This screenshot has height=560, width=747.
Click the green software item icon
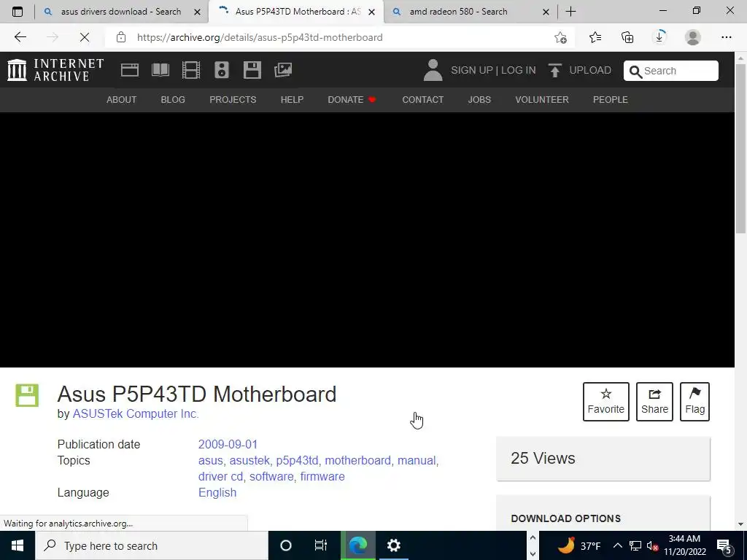[27, 395]
